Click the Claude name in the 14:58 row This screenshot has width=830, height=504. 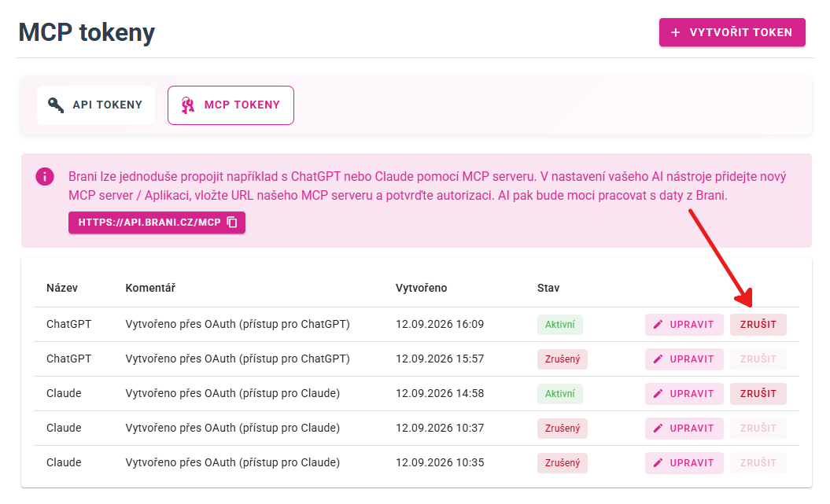coord(64,393)
